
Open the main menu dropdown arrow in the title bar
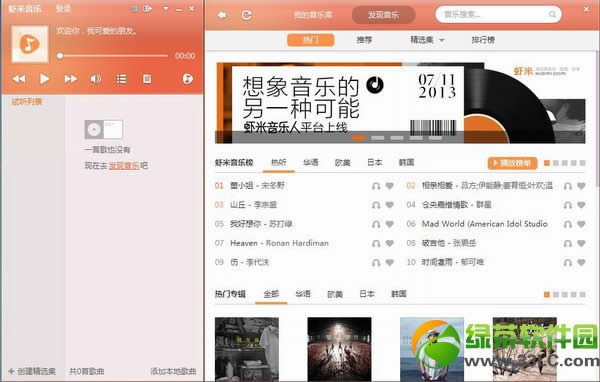166,8
